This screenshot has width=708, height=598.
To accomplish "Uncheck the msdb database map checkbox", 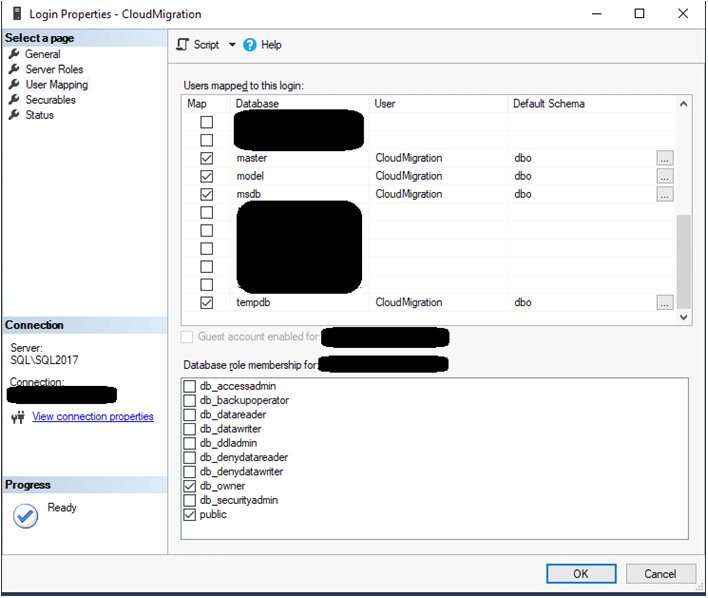I will (206, 194).
